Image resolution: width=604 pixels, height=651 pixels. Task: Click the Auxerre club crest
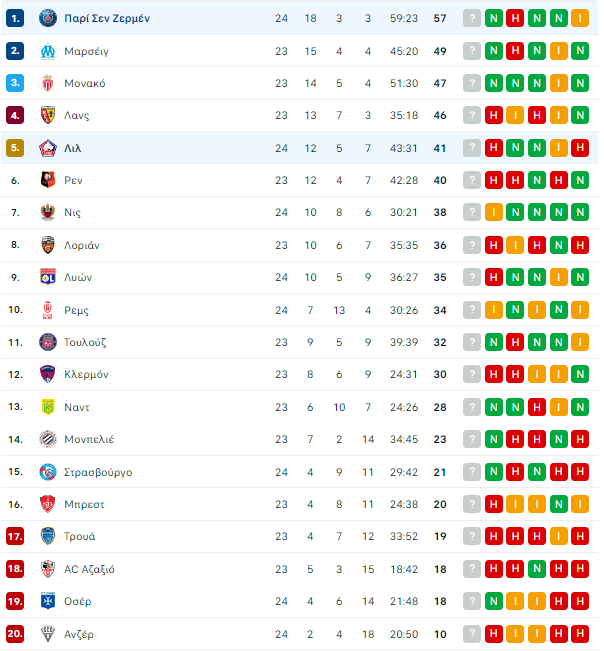pos(48,601)
